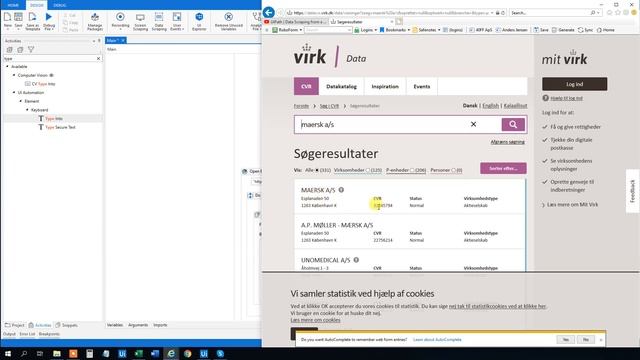Collapse the Element tree node
Viewport: 640px width, 360px height.
click(21, 101)
